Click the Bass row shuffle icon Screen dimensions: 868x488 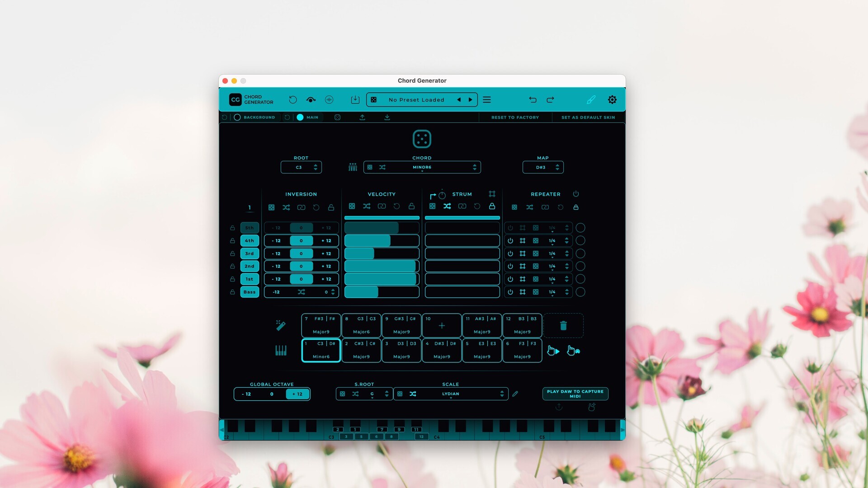[301, 292]
